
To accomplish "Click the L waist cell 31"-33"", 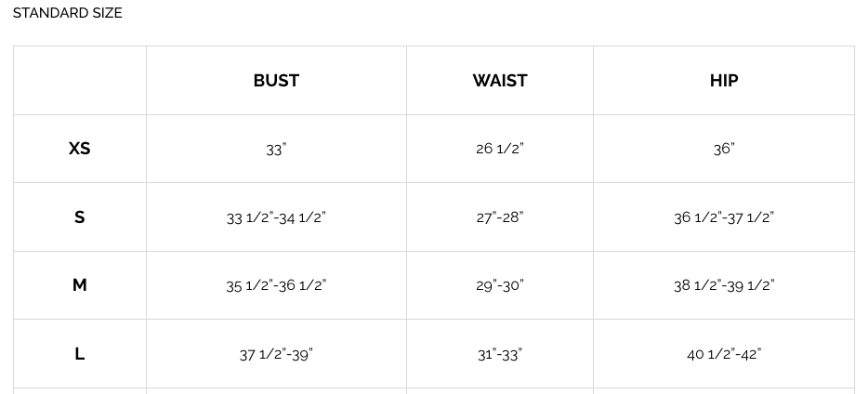I will click(500, 354).
